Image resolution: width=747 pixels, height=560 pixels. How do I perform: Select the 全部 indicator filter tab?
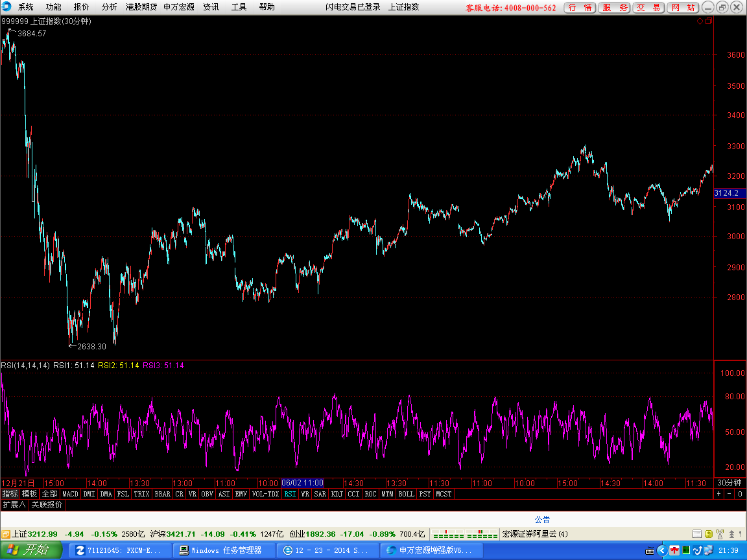pyautogui.click(x=49, y=494)
